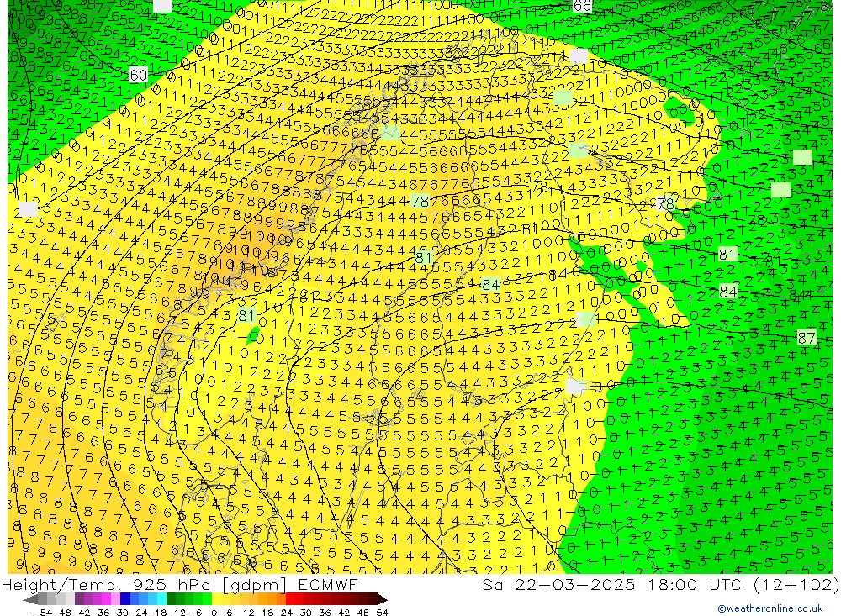Click the '12' legend value
The height and width of the screenshot is (616, 841).
pyautogui.click(x=248, y=613)
